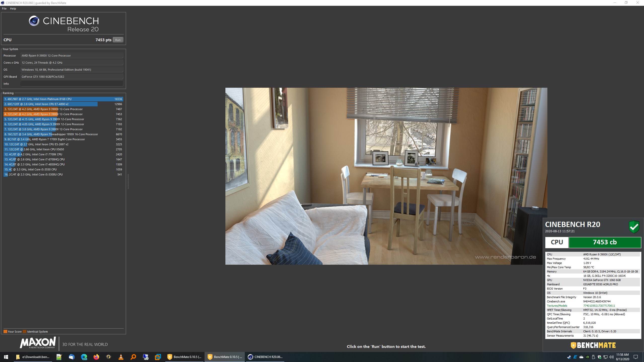The width and height of the screenshot is (644, 362).
Task: Click the GFX Board field
Action: (72, 77)
